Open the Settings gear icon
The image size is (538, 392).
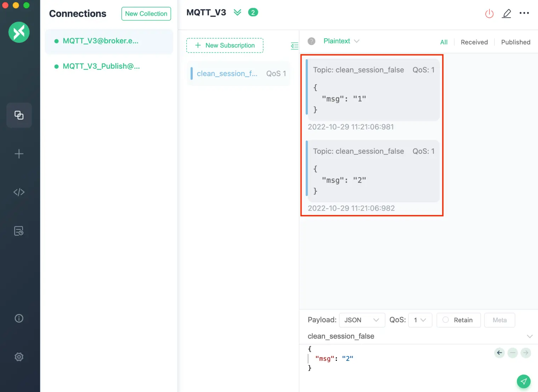[19, 357]
